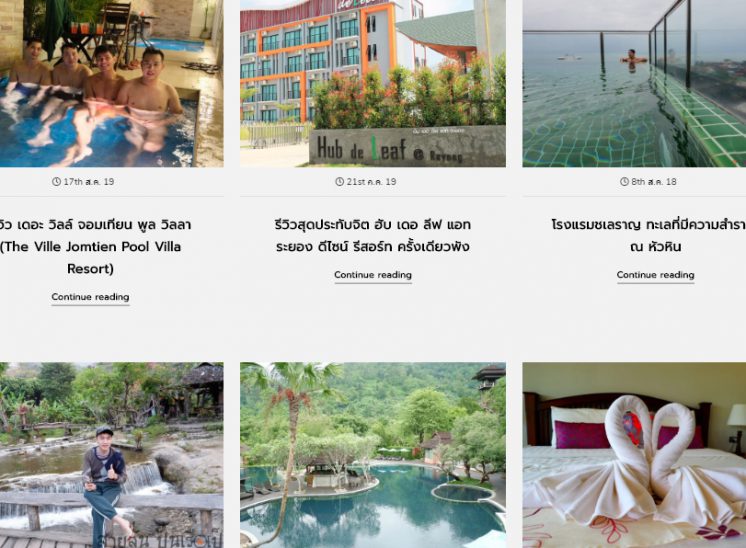Open Continue reading under Hub de Leaf post
746x548 pixels.
(373, 275)
